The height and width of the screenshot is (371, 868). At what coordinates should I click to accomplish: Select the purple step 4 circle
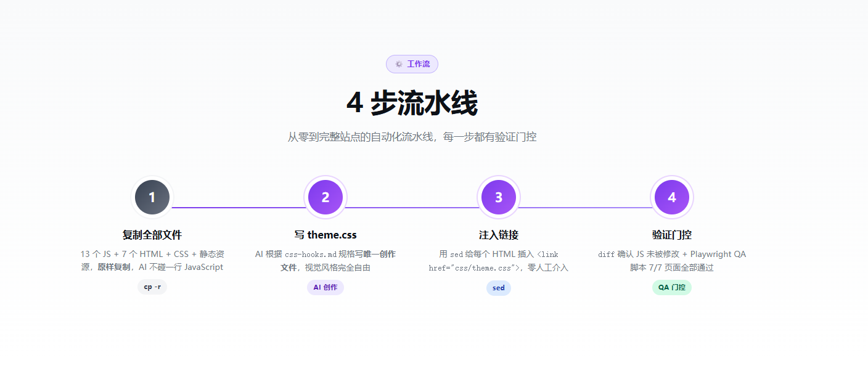[672, 197]
